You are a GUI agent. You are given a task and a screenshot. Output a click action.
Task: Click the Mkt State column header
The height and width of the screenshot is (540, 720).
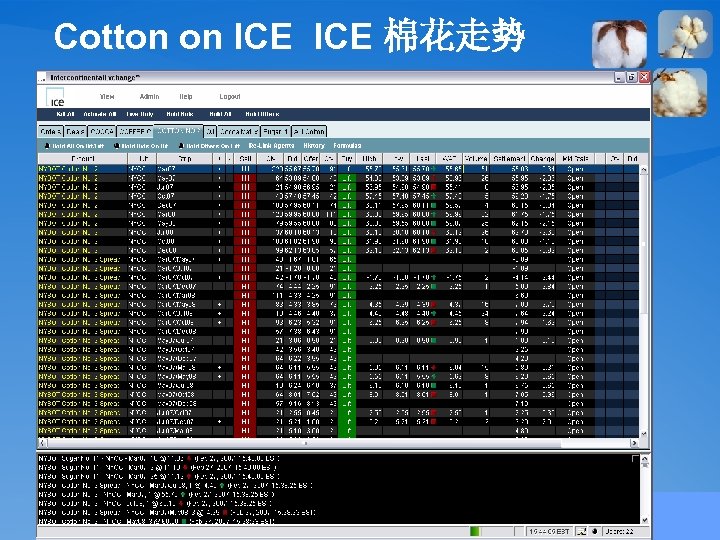pyautogui.click(x=575, y=158)
